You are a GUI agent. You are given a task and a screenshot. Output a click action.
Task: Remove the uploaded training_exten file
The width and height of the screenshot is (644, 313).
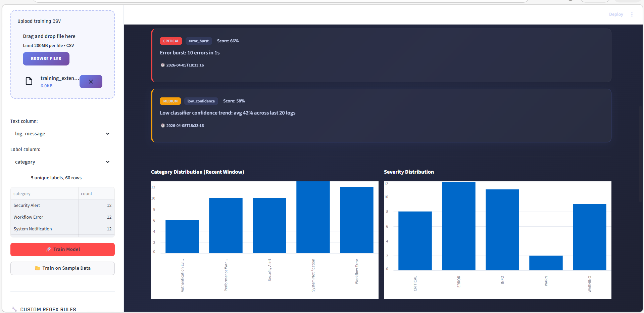click(x=91, y=82)
